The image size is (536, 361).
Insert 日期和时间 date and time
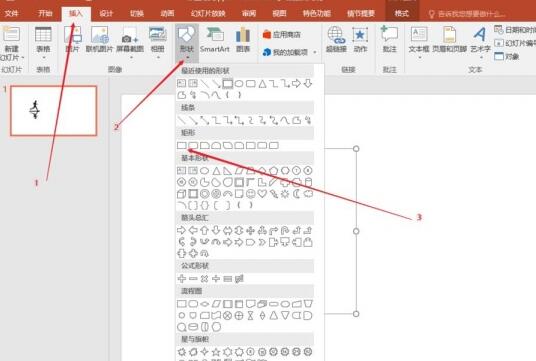[x=515, y=30]
